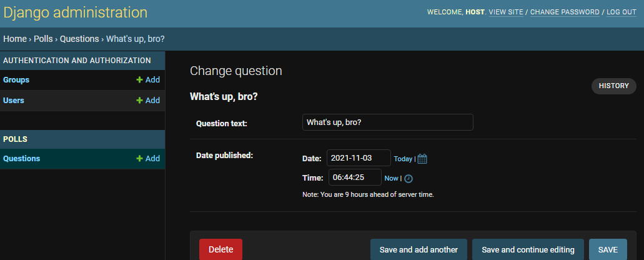Open the question History
This screenshot has height=260, width=644.
[x=613, y=86]
